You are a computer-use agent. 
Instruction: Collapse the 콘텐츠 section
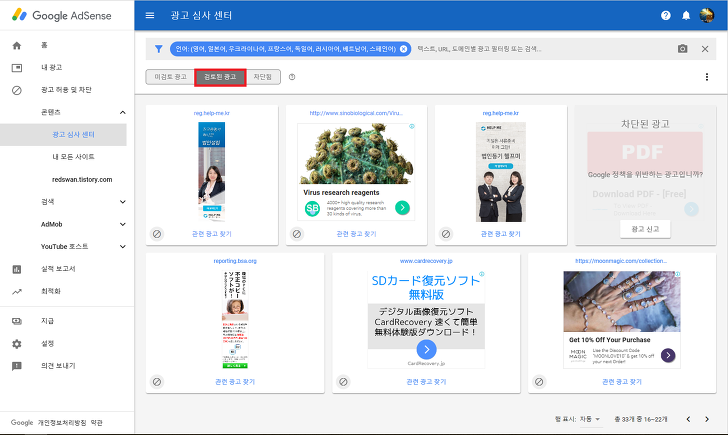pyautogui.click(x=123, y=112)
